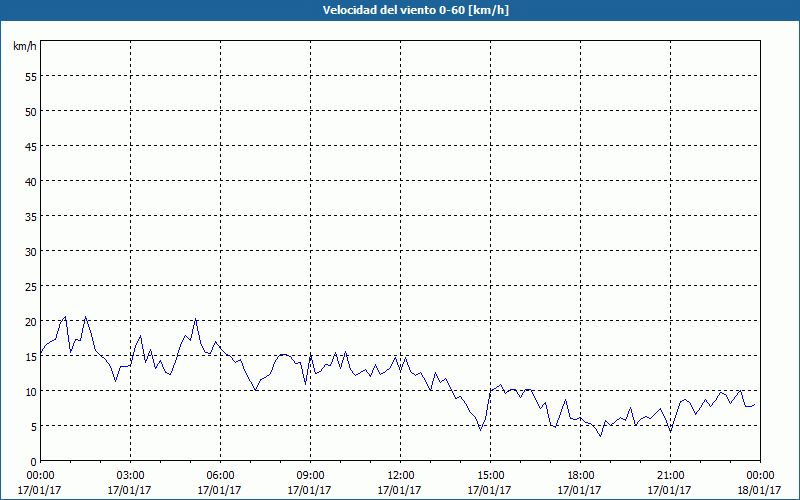
Task: Click the y-axis value 40
Action: coord(31,181)
